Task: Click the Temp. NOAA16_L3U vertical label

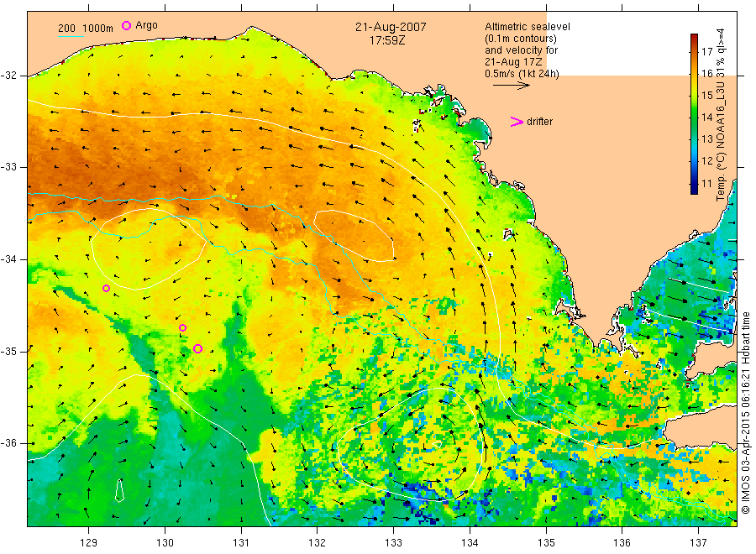Action: tap(721, 114)
